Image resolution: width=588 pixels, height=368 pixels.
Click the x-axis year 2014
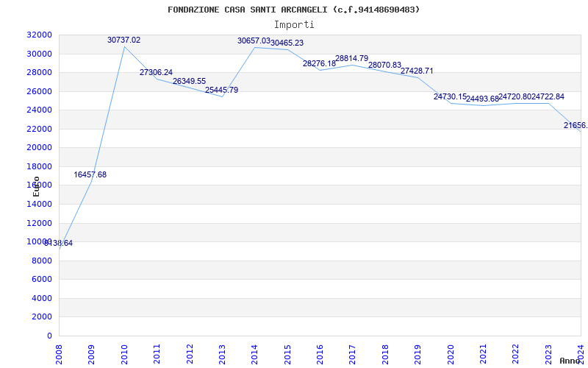click(x=255, y=354)
